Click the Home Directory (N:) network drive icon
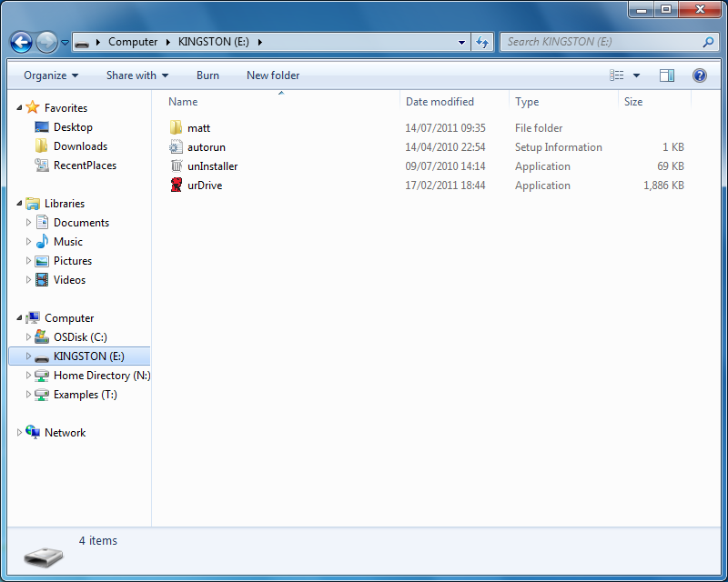This screenshot has height=582, width=728. click(x=42, y=375)
